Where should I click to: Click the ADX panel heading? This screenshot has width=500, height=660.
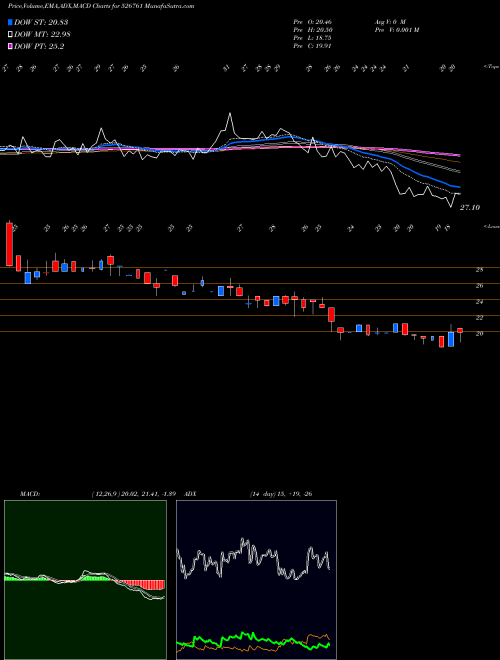coord(191,494)
